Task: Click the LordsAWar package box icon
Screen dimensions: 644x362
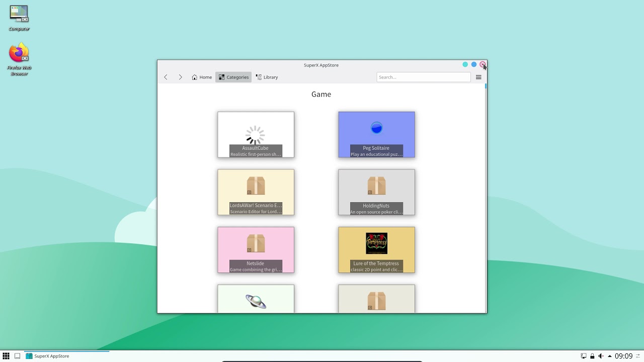Action: coord(256,186)
